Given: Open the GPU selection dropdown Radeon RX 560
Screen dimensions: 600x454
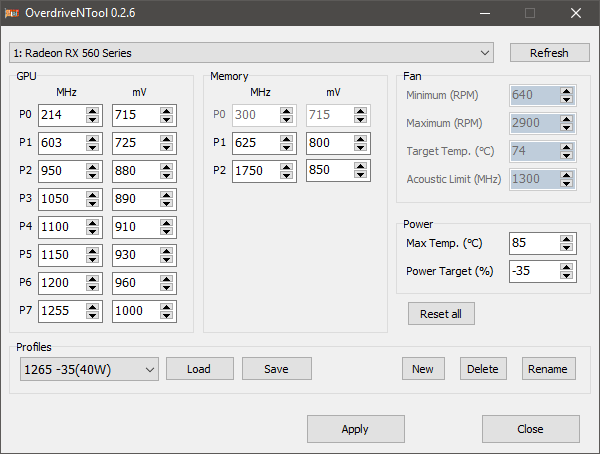Looking at the screenshot, I should (251, 53).
